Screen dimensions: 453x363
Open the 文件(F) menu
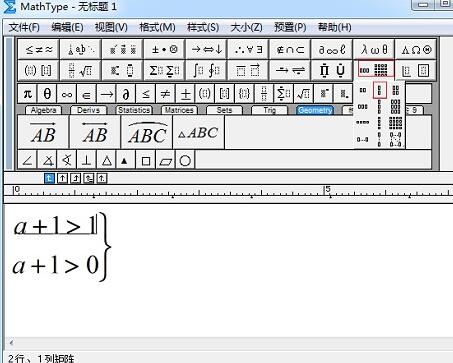click(x=24, y=27)
